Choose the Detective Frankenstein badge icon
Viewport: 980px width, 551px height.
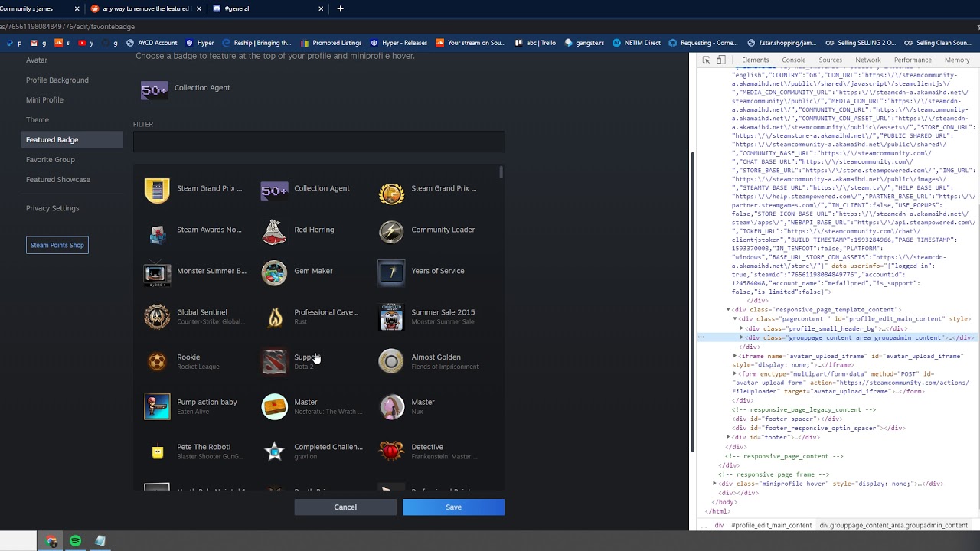point(391,452)
